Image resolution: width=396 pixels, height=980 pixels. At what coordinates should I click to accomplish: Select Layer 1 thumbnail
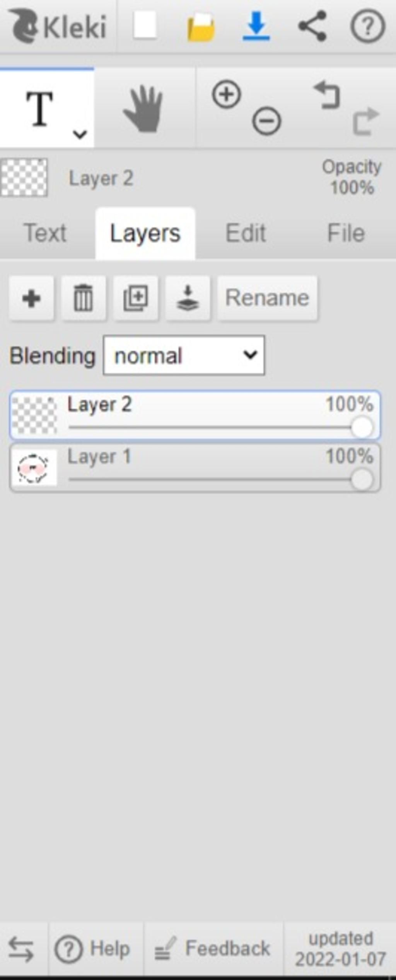[34, 468]
